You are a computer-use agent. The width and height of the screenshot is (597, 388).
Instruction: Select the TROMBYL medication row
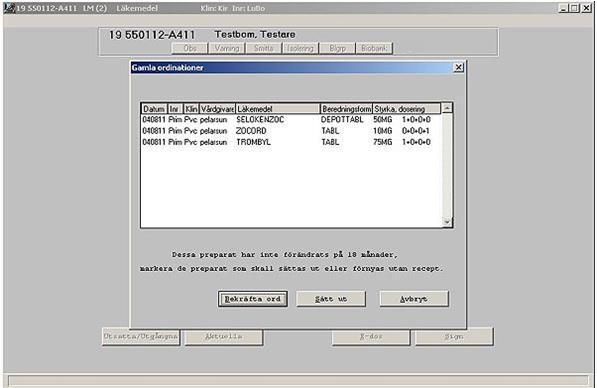(291, 142)
